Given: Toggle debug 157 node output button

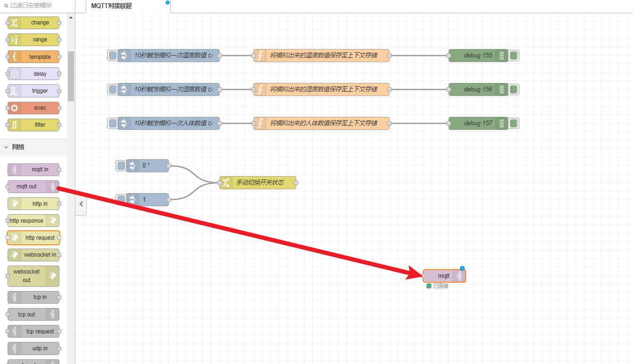Looking at the screenshot, I should (x=514, y=123).
